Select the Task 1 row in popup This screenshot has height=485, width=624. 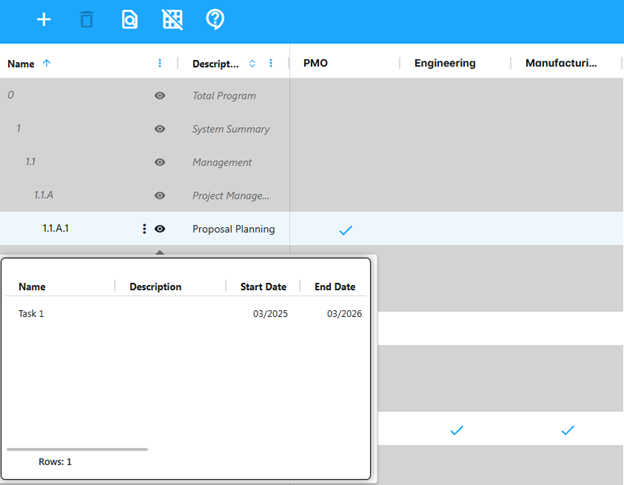186,314
